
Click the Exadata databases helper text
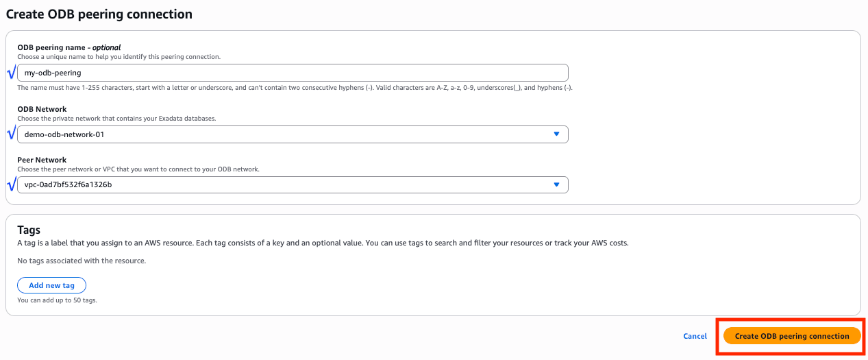pos(116,119)
